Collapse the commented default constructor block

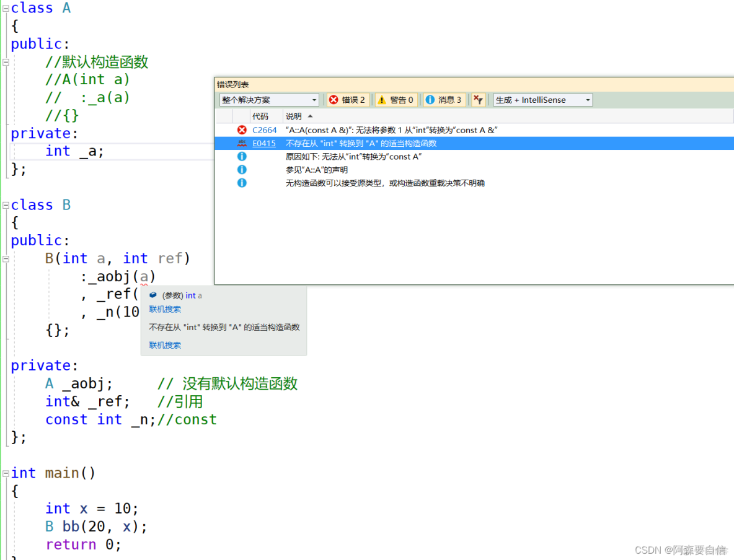(6, 62)
